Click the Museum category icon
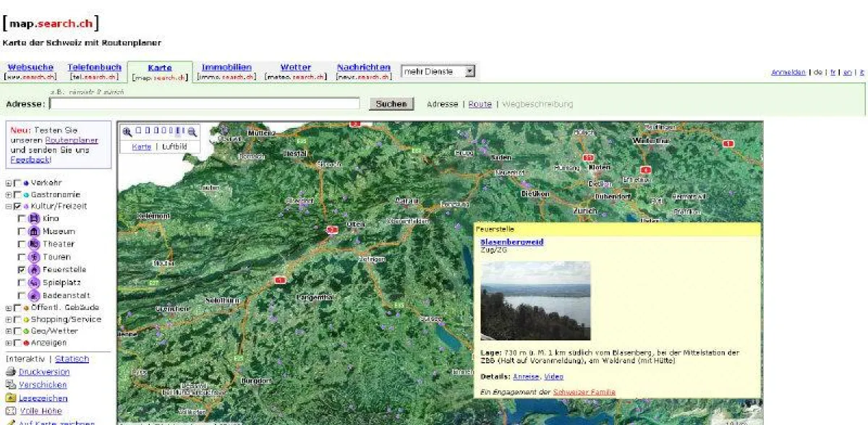The width and height of the screenshot is (868, 425). pyautogui.click(x=33, y=231)
